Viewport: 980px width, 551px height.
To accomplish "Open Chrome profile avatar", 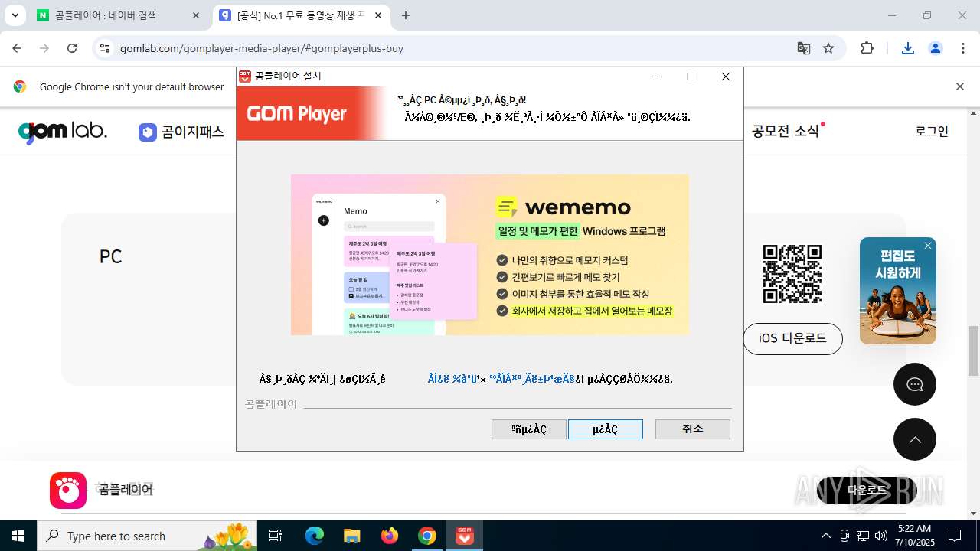I will point(936,48).
